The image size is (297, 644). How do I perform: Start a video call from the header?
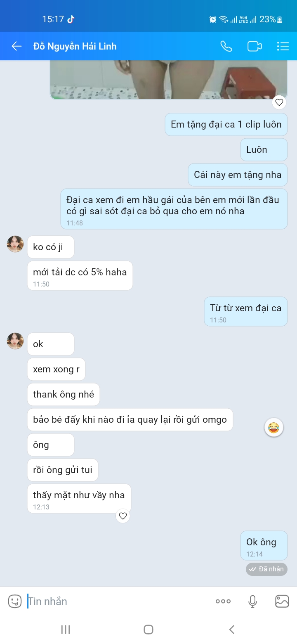[x=255, y=46]
